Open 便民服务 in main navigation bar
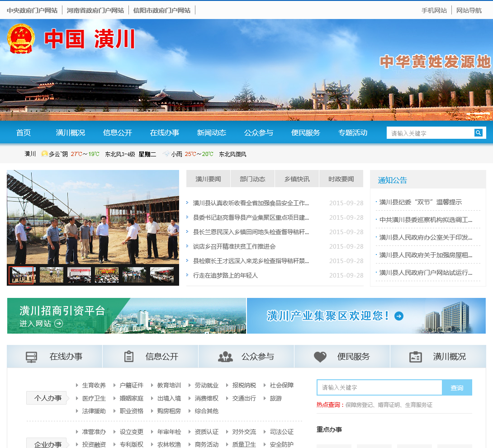The width and height of the screenshot is (493, 448). coord(306,132)
